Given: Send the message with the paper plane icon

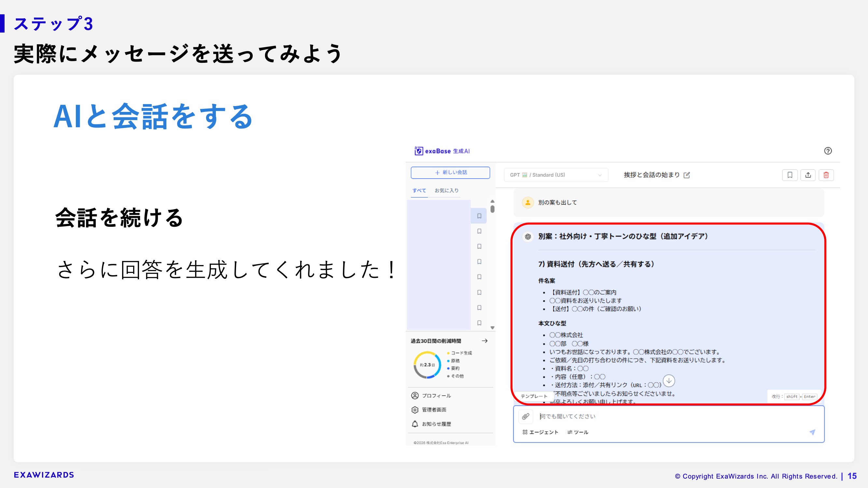Looking at the screenshot, I should pos(812,432).
